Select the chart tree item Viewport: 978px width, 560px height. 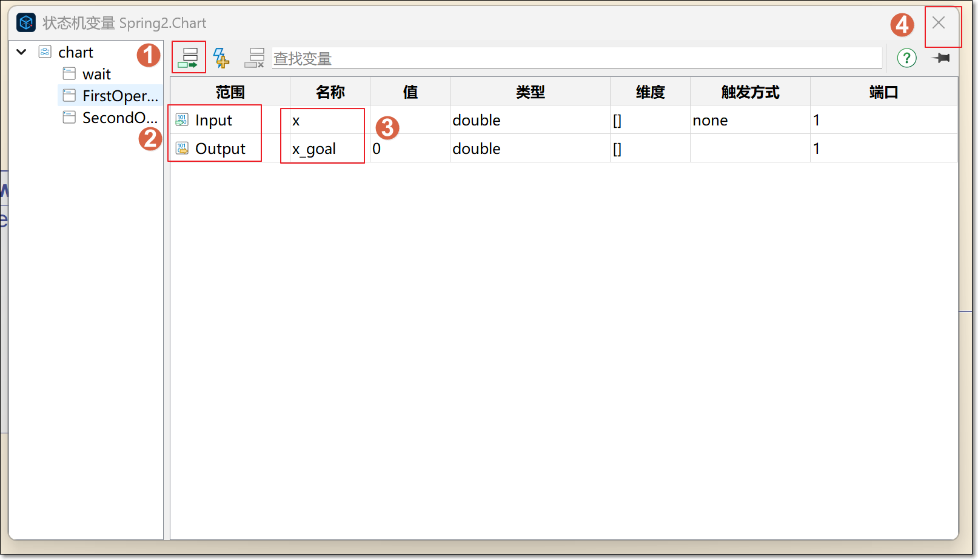(76, 52)
